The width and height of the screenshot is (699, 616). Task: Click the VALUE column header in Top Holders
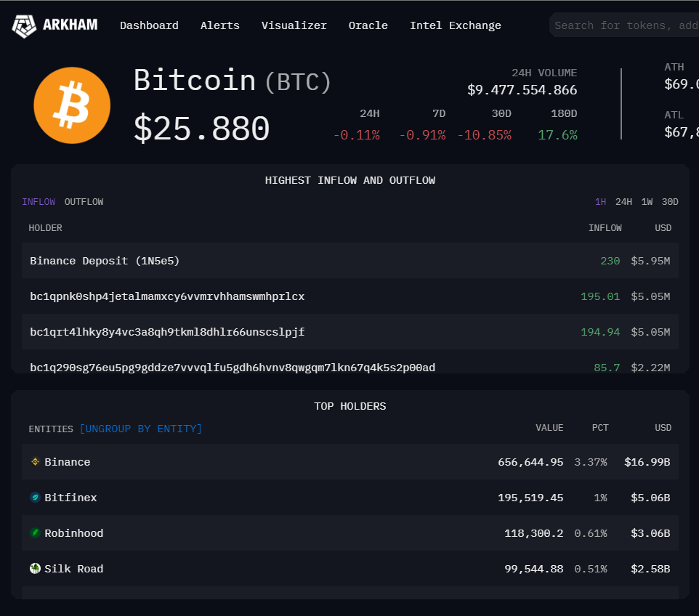click(x=549, y=428)
